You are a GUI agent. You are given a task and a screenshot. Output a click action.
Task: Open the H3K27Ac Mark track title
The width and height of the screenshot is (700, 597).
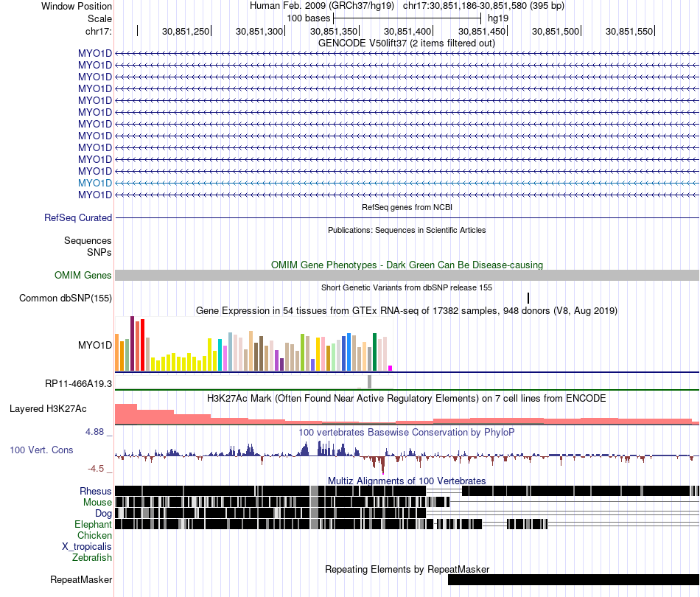pos(407,398)
